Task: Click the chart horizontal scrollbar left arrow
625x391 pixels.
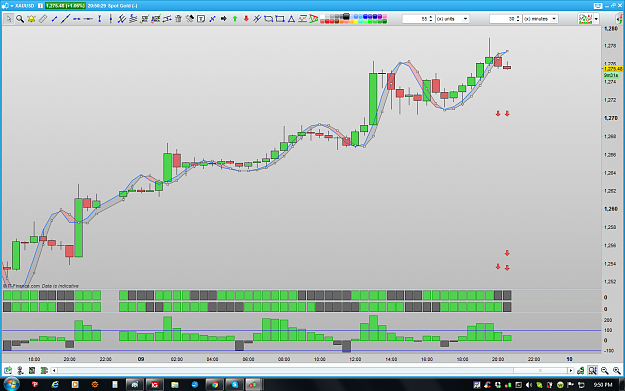Action: click(x=54, y=371)
